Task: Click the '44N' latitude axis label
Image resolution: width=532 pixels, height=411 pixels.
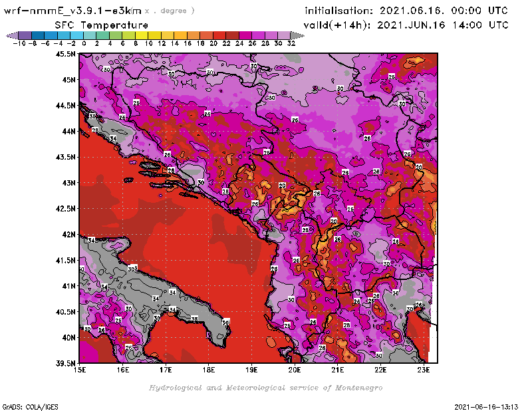Action: pos(68,131)
